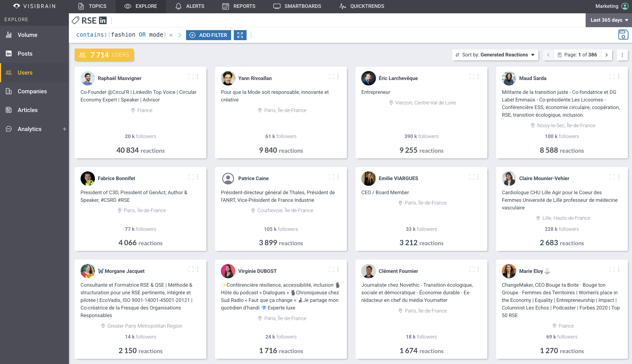
Task: Click the Visibrain logo
Action: point(34,6)
